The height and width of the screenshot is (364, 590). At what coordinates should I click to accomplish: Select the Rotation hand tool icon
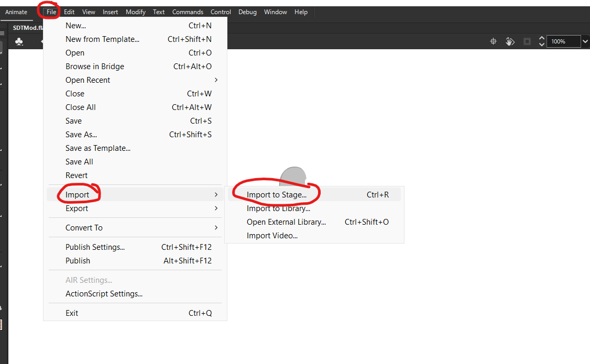[x=510, y=41]
